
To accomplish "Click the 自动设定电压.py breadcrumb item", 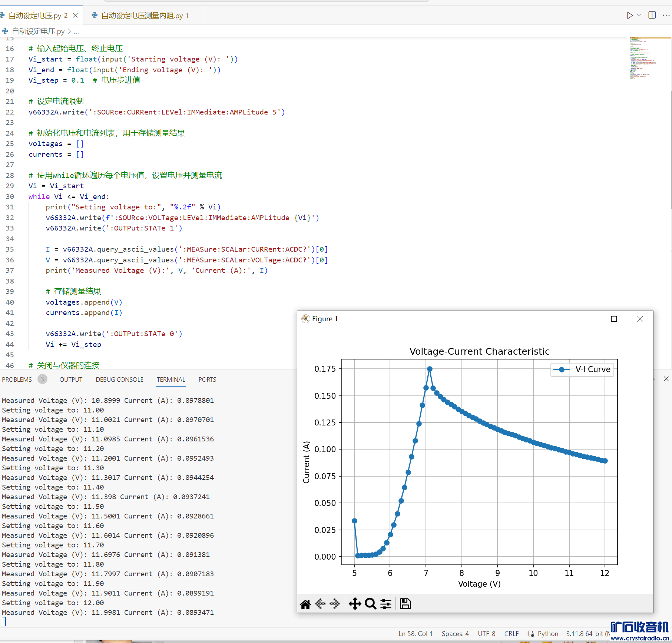I will 38,32.
